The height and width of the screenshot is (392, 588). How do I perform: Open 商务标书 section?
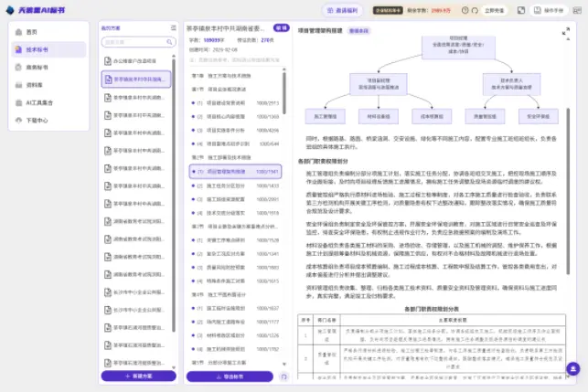coord(38,67)
